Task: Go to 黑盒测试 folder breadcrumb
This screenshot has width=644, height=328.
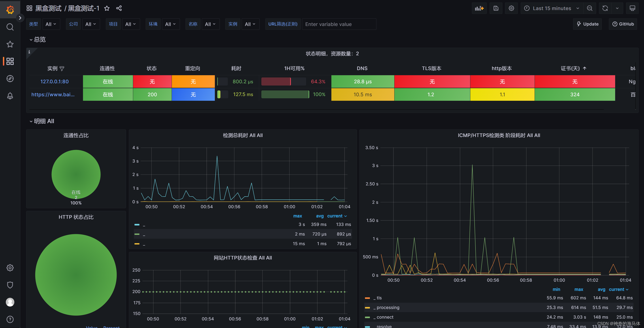Action: coord(48,8)
